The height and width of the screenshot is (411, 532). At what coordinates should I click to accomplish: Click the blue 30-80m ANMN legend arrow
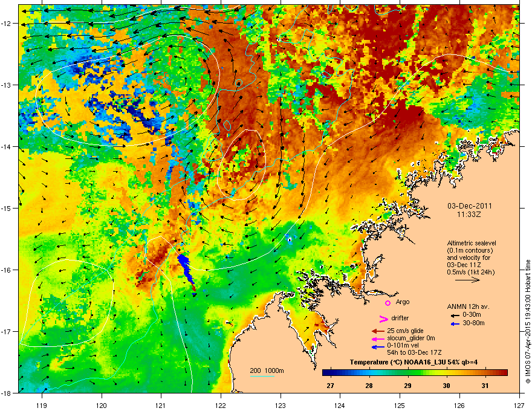pos(455,324)
